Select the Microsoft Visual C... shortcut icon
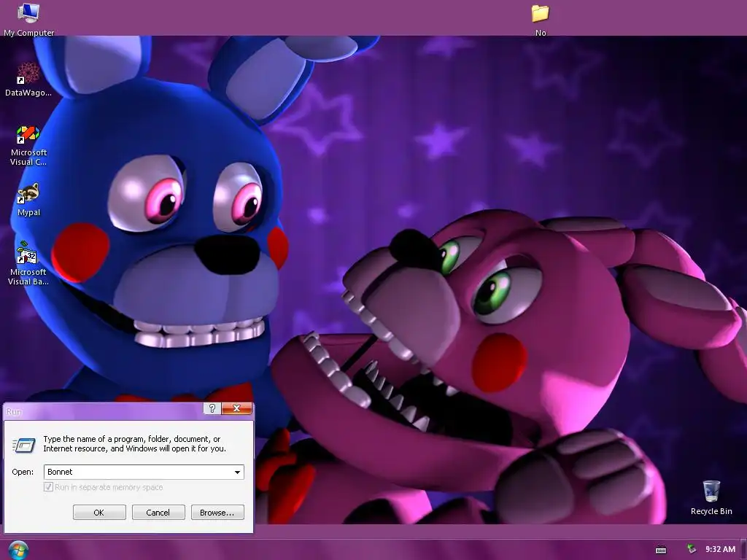Viewport: 747px width, 560px height. click(x=28, y=145)
